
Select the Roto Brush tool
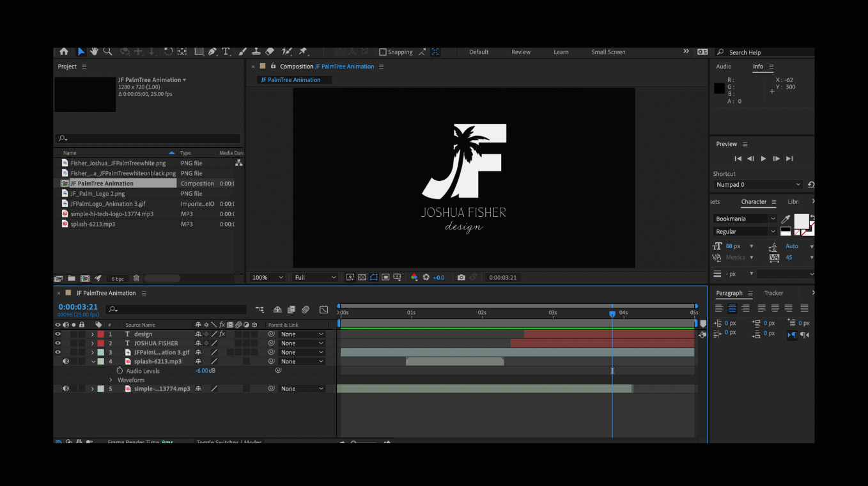click(x=287, y=52)
